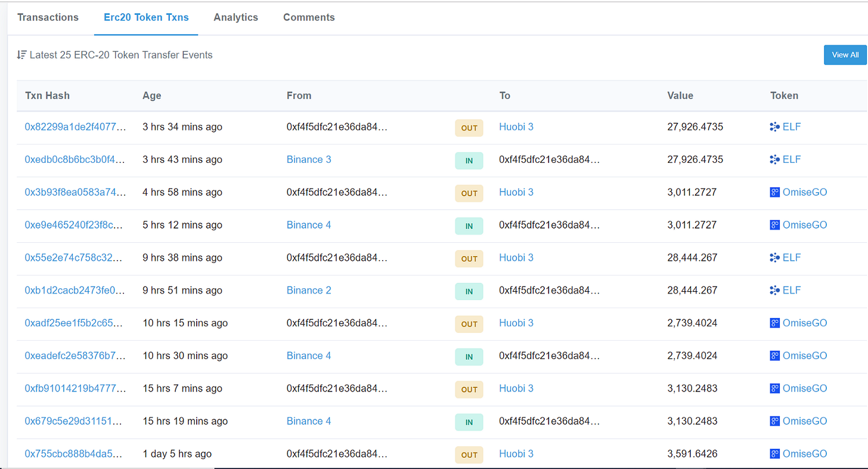This screenshot has height=469, width=868.
Task: Click Binance 3 sender link
Action: pyautogui.click(x=309, y=159)
